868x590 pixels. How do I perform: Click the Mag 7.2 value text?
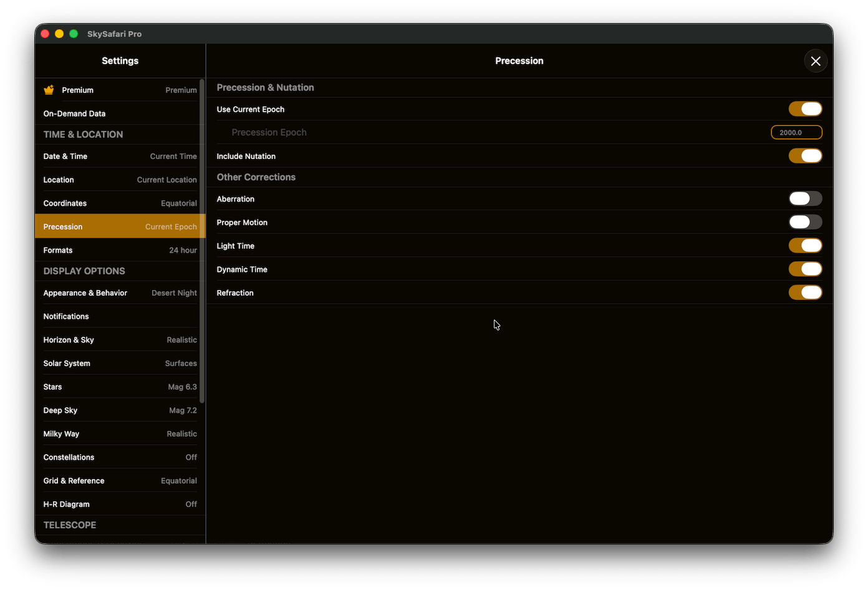click(183, 410)
